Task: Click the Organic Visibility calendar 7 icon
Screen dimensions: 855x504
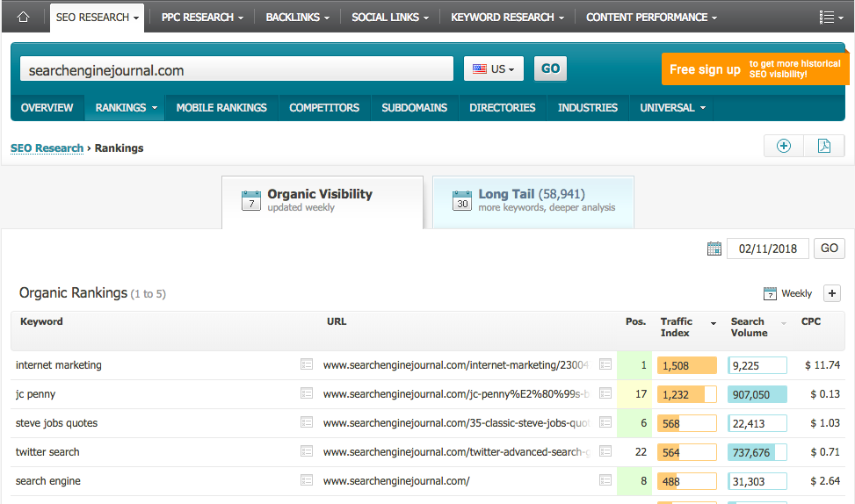Action: tap(250, 200)
